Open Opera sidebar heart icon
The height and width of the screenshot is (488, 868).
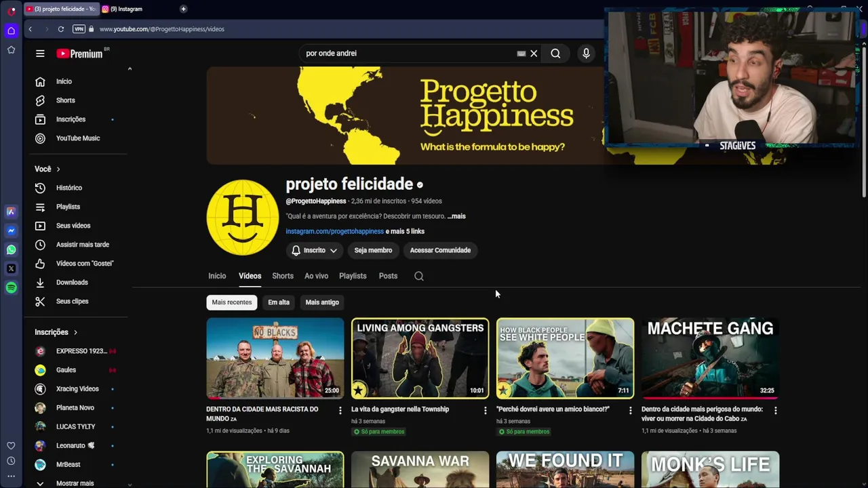[11, 445]
